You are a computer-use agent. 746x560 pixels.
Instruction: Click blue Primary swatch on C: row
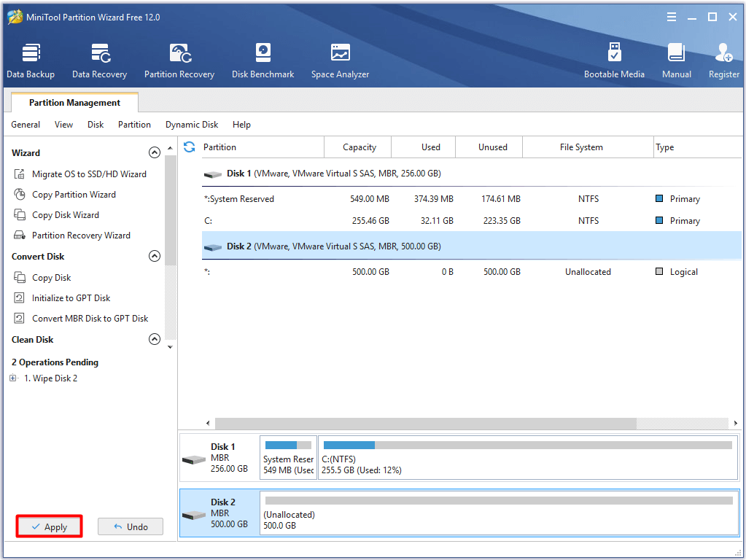[659, 220]
